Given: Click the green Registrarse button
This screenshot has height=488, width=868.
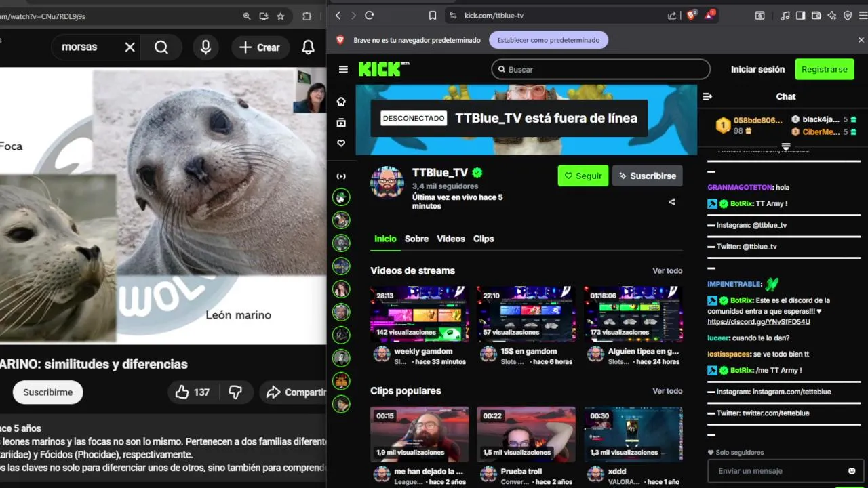Looking at the screenshot, I should click(824, 69).
